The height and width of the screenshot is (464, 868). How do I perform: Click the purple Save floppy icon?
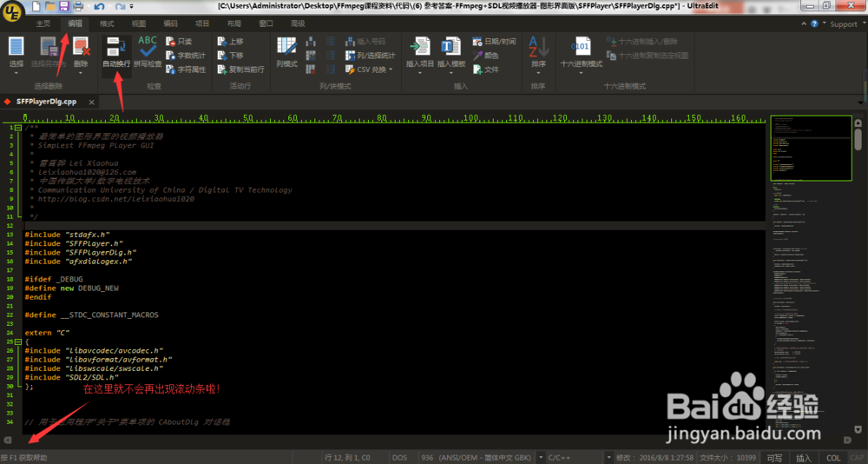(63, 7)
